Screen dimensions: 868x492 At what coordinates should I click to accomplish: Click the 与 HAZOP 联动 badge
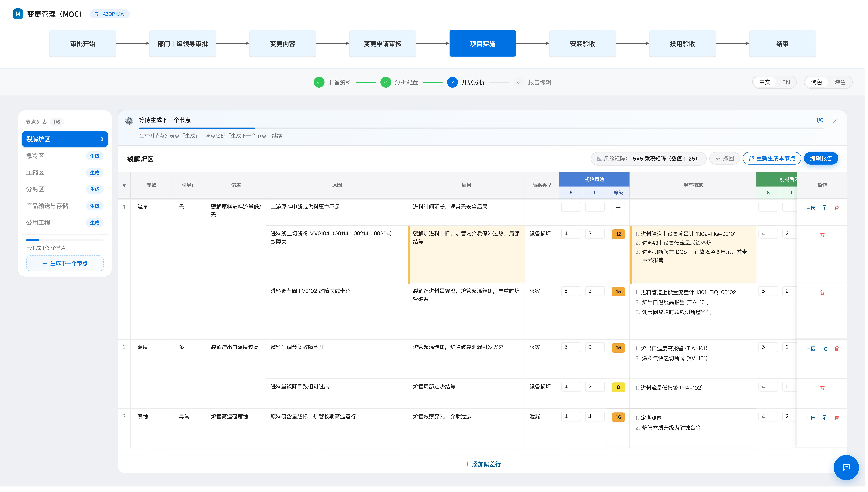pyautogui.click(x=110, y=14)
